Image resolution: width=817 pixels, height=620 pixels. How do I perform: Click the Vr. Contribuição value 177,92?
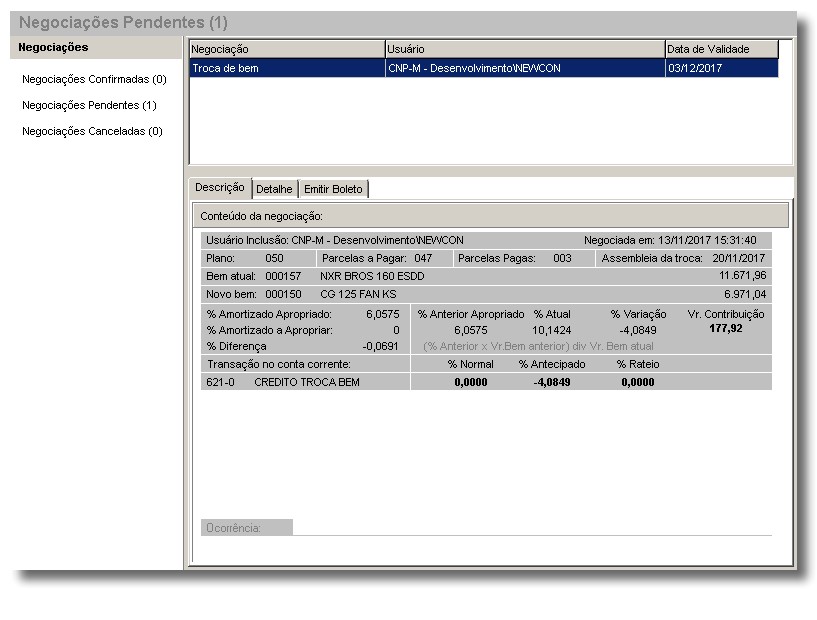tap(725, 328)
